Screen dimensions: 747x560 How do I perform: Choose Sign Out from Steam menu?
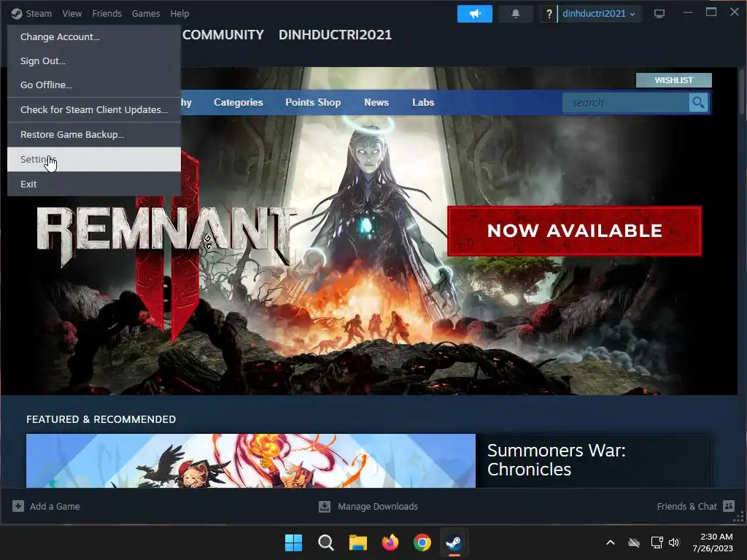[94, 61]
